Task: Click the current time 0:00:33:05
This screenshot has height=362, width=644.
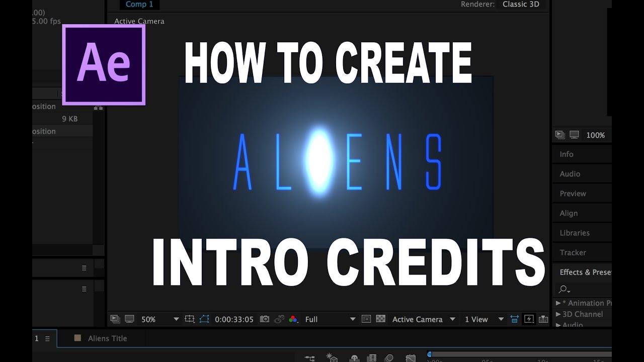Action: 234,319
